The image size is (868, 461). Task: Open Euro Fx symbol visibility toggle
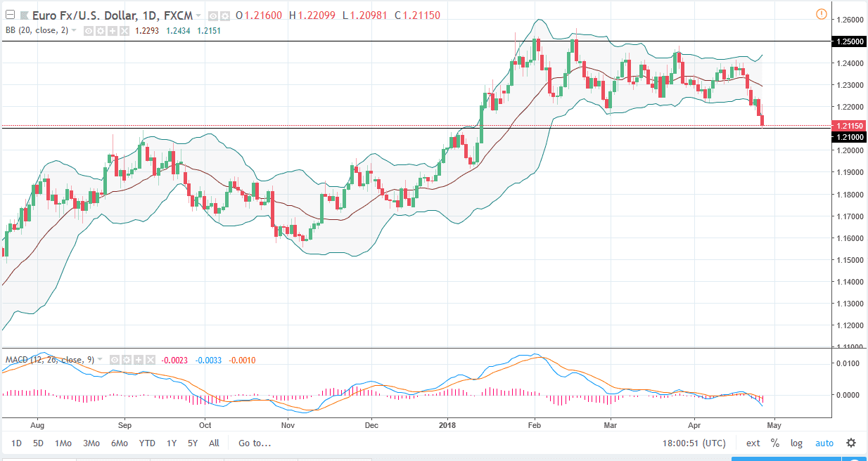tap(213, 14)
